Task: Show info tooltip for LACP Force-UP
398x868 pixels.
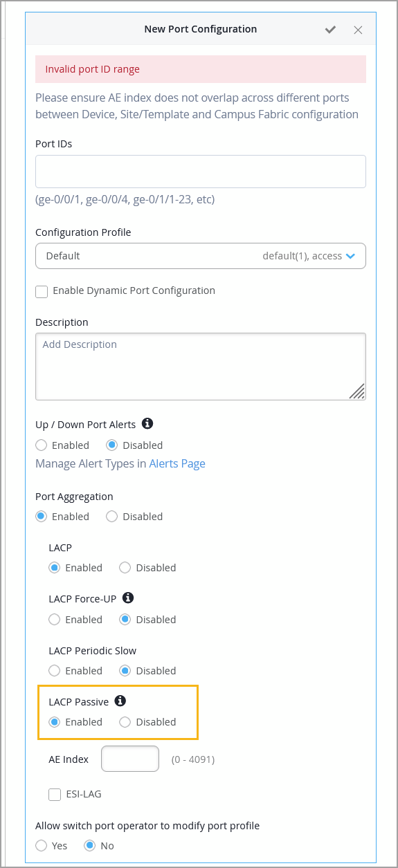Action: (x=128, y=598)
